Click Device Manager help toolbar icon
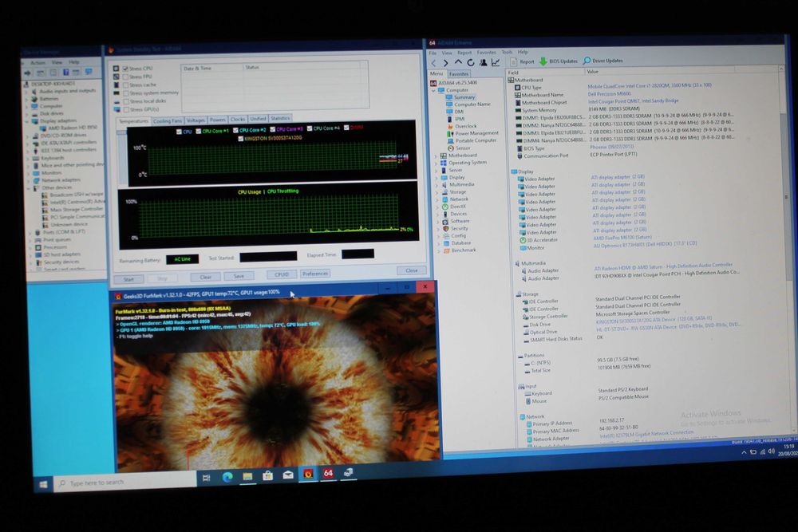The width and height of the screenshot is (798, 532). (65, 73)
